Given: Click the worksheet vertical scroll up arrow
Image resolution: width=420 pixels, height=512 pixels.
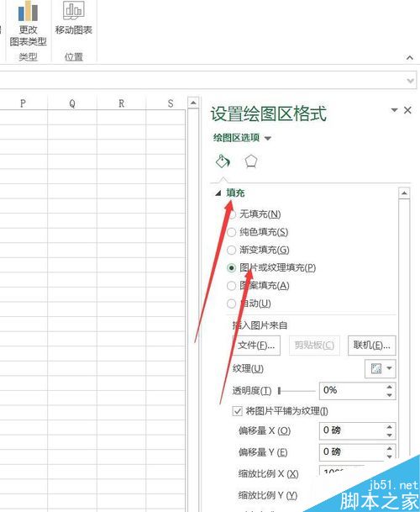Looking at the screenshot, I should tap(193, 103).
